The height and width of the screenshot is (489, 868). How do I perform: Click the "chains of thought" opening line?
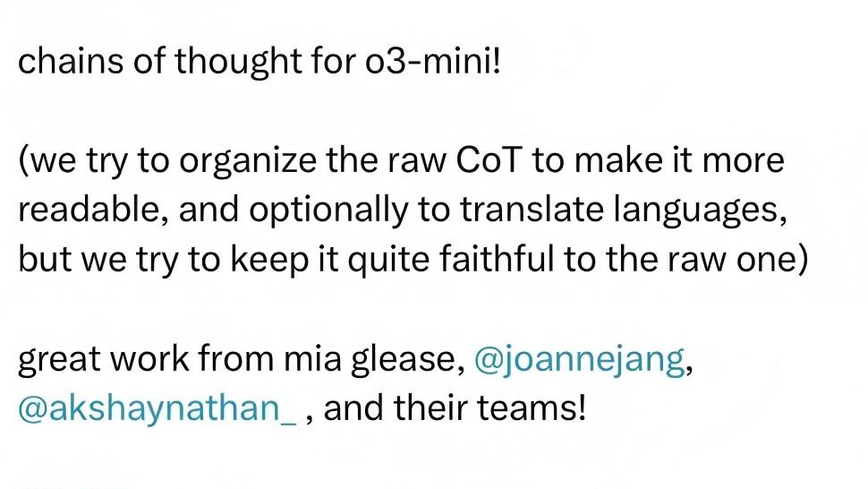point(134,63)
